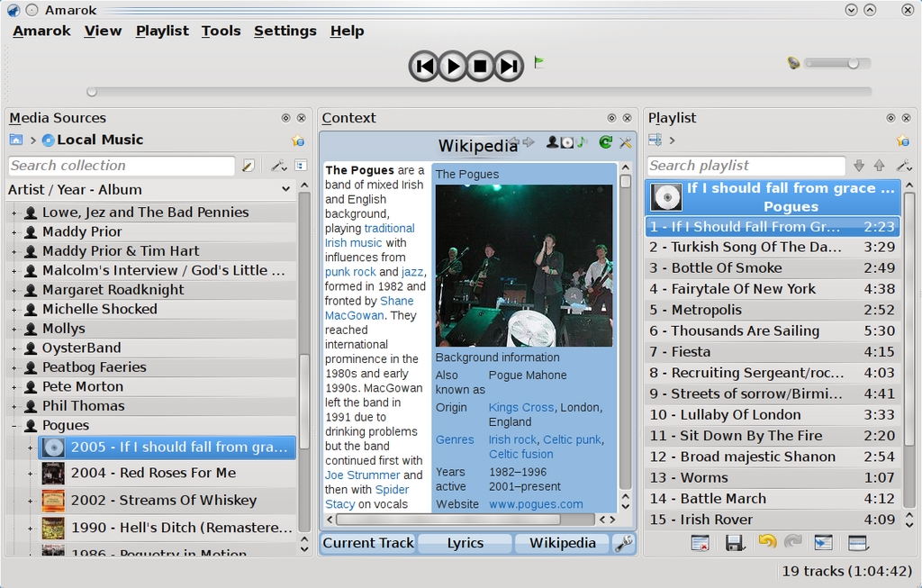Click the volume slider handle
Image resolution: width=922 pixels, height=588 pixels.
[853, 63]
